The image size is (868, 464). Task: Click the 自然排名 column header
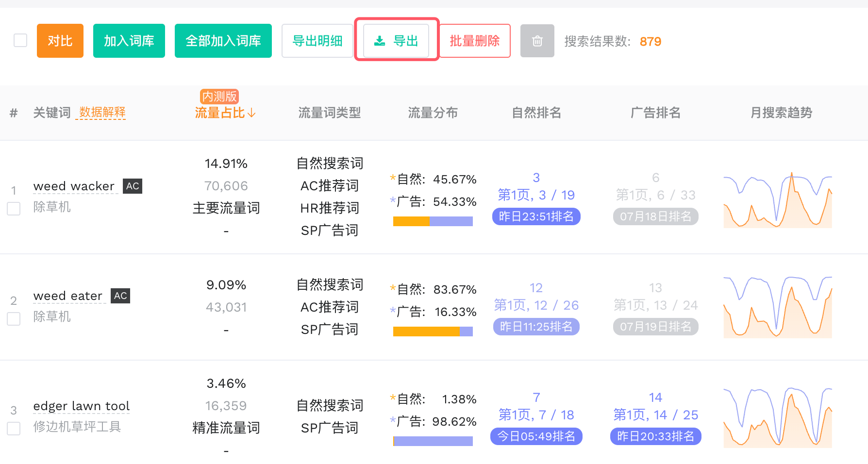(x=536, y=113)
